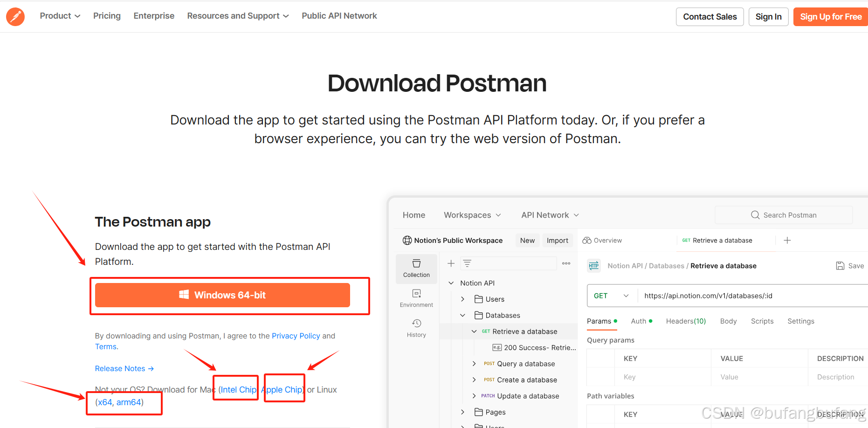This screenshot has width=868, height=428.
Task: Expand Query a database request
Action: (x=474, y=364)
